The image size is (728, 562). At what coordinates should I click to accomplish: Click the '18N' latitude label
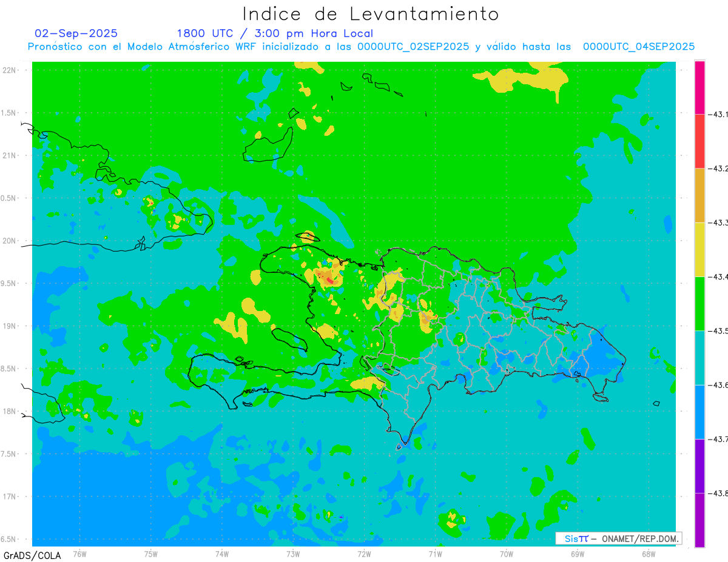click(10, 411)
